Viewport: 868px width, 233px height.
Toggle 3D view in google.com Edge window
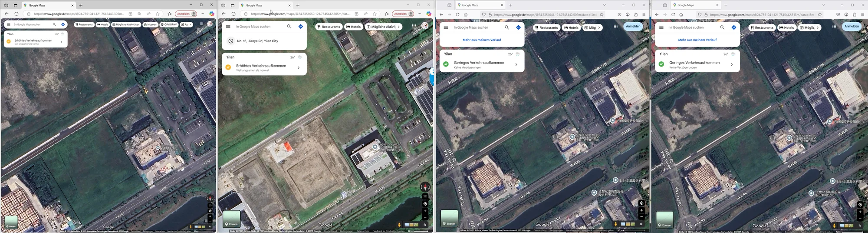425,196
